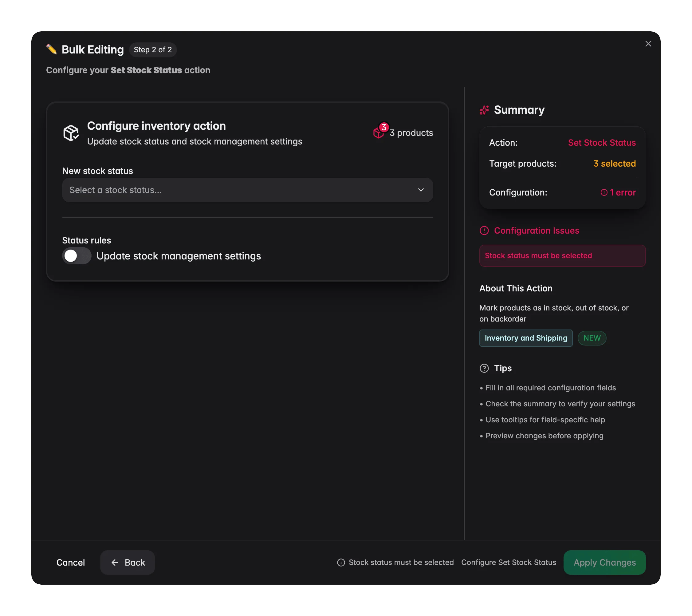Click 'Stock status must be selected' error box

pos(562,256)
